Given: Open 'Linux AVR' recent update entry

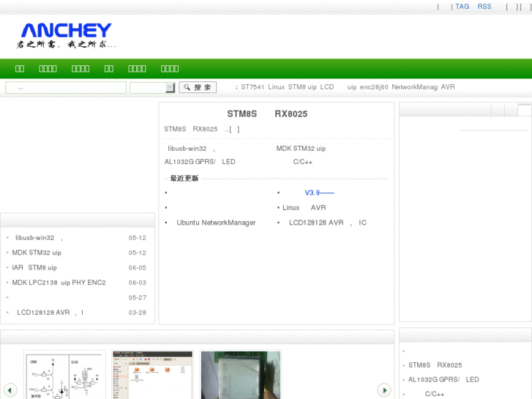Looking at the screenshot, I should point(304,207).
